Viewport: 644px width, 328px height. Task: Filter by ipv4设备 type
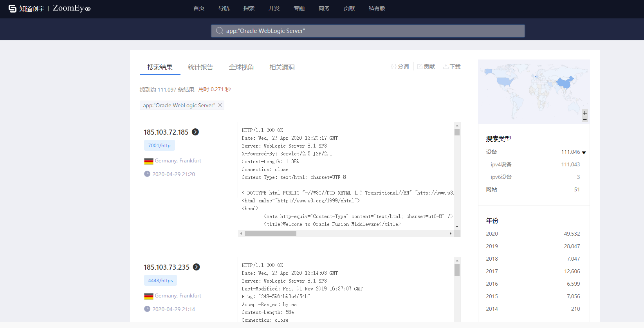[501, 164]
